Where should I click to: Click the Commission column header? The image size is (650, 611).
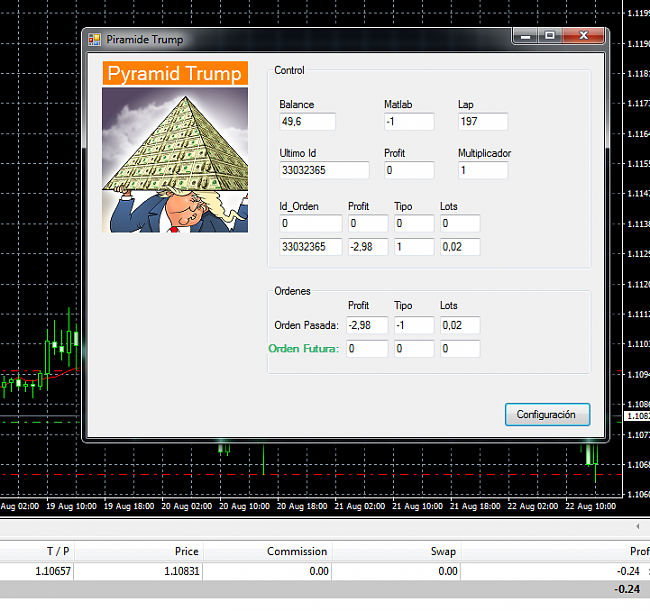click(297, 551)
